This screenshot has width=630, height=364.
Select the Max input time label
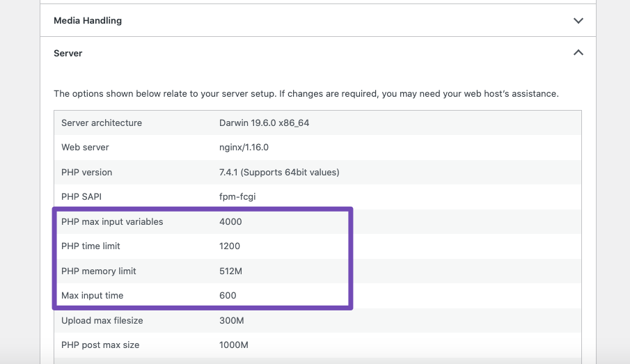[x=93, y=296]
